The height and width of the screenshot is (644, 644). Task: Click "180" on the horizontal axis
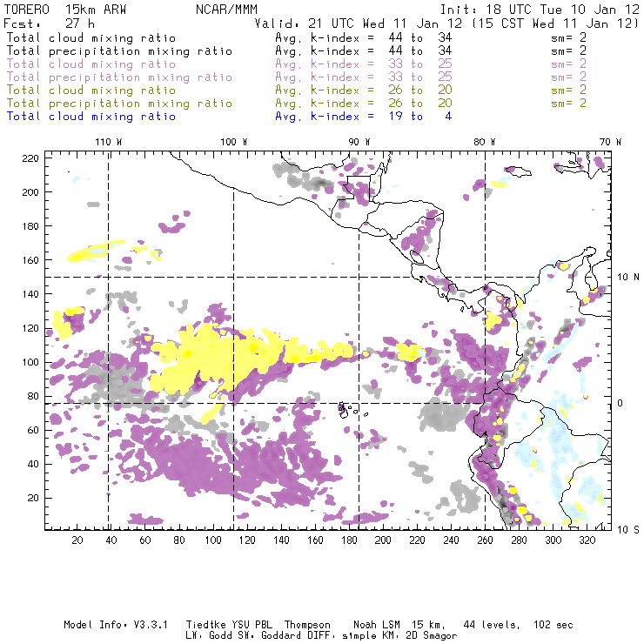point(349,540)
